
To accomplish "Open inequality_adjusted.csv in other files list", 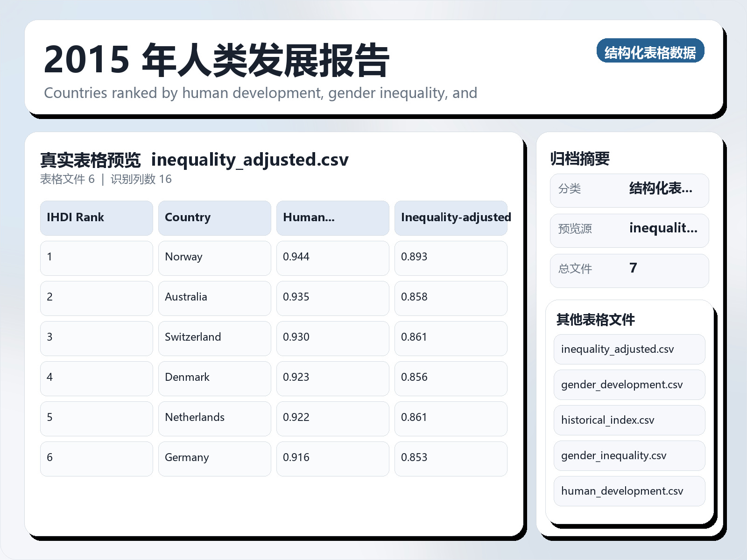I will pyautogui.click(x=629, y=349).
